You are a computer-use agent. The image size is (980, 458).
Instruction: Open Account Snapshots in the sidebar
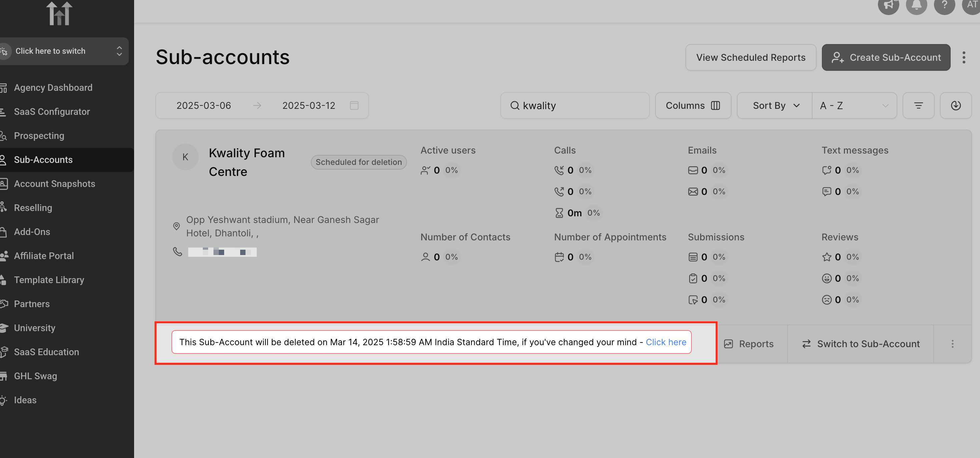(x=54, y=184)
